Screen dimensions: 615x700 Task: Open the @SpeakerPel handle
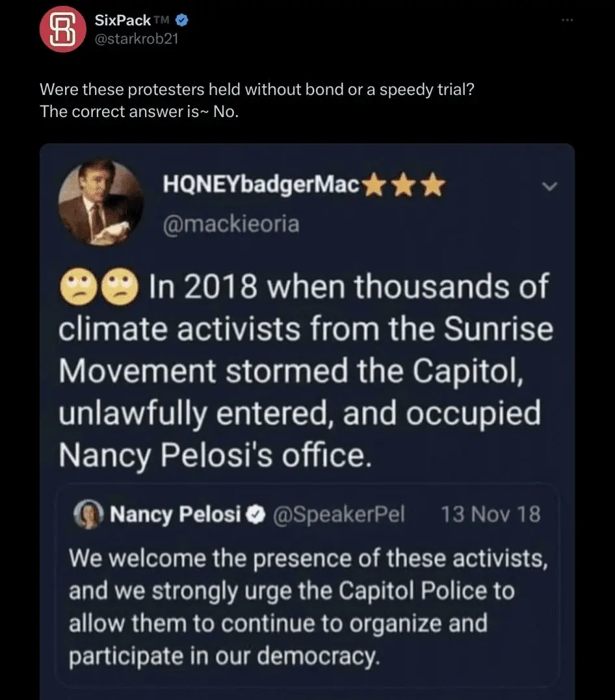tap(338, 515)
